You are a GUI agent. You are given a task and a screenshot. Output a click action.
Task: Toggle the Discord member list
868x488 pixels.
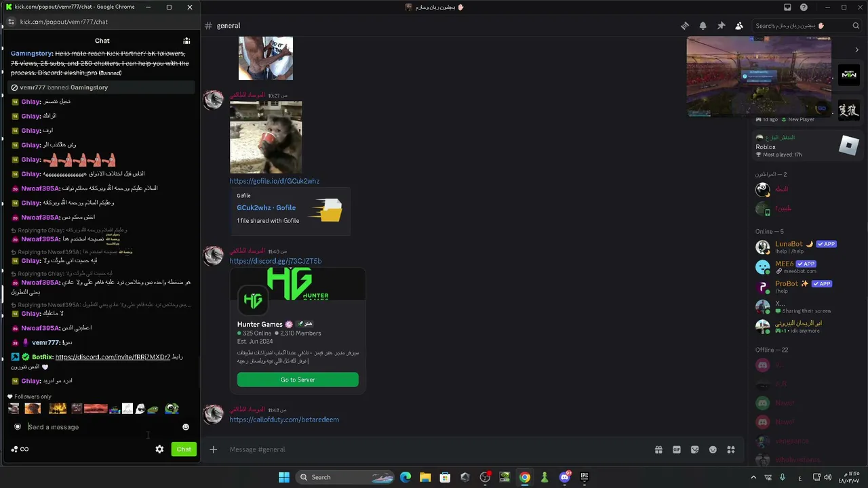click(739, 26)
